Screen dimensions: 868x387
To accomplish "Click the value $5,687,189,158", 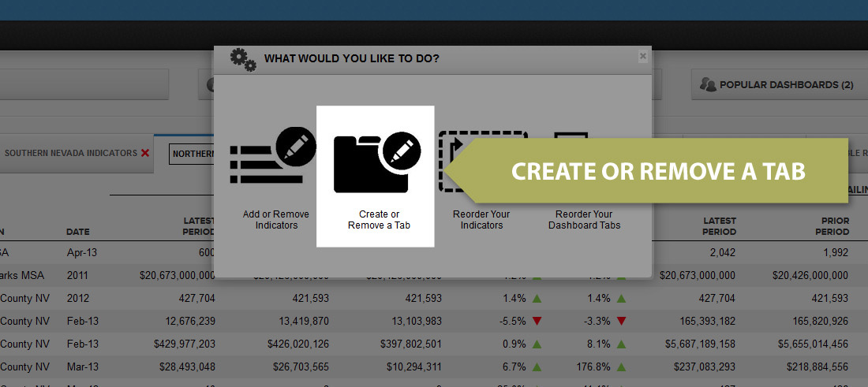I will (700, 344).
